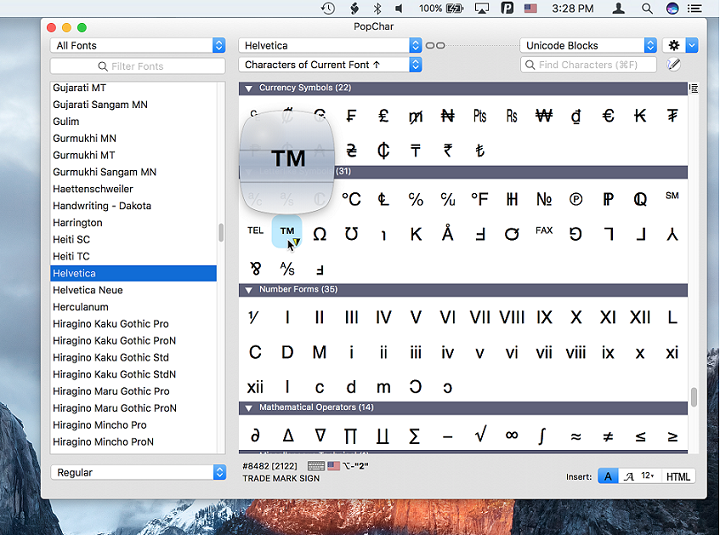Open Time Machine menu bar icon
The width and height of the screenshot is (720, 535).
tap(328, 8)
